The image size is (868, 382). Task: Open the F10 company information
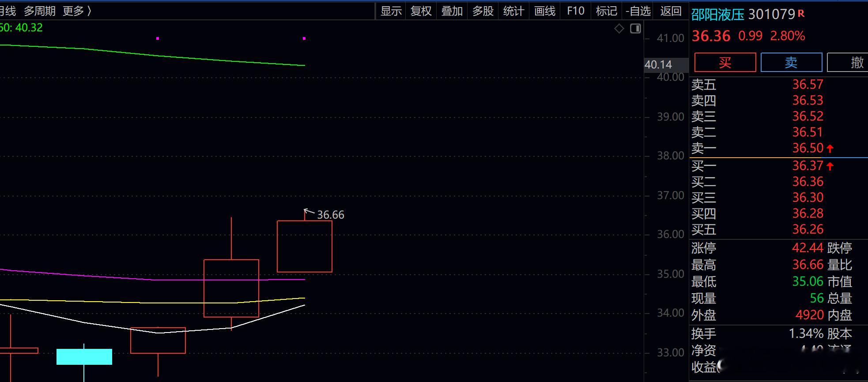coord(576,11)
